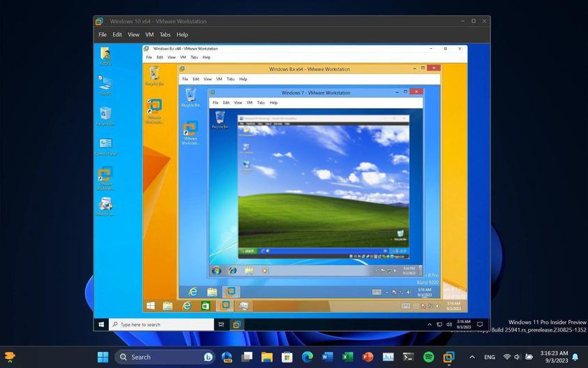The width and height of the screenshot is (588, 368).
Task: Open Help menu in the Windows 7 VMware window
Action: click(273, 103)
